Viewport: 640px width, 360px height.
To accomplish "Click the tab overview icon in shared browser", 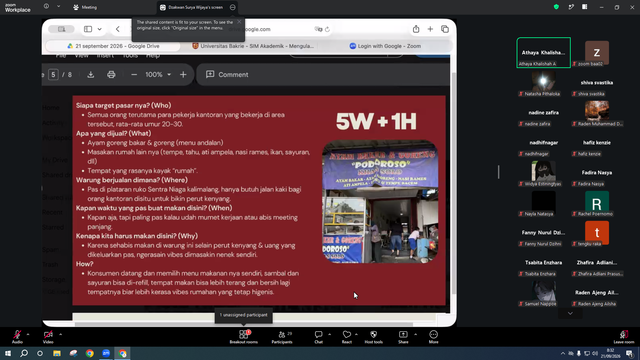I will 445,29.
